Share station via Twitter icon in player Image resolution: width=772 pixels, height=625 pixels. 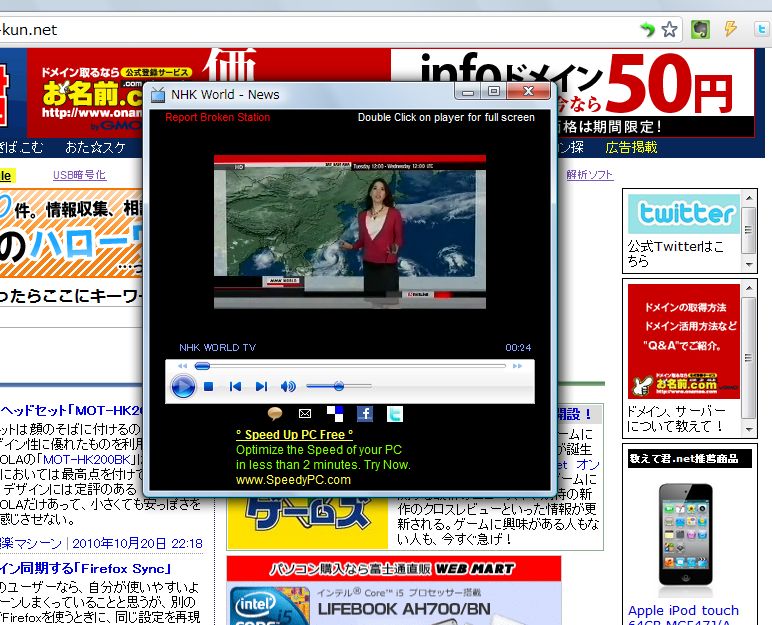[395, 414]
